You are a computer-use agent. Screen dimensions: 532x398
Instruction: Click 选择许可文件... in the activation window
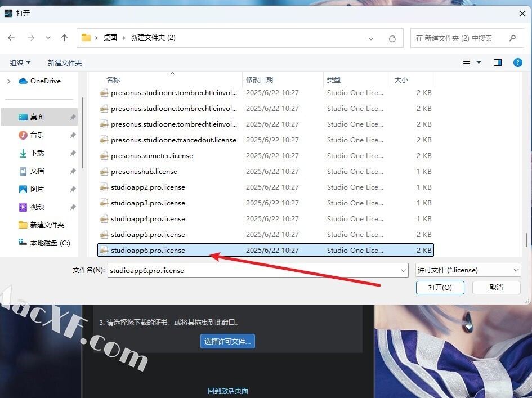pyautogui.click(x=227, y=341)
